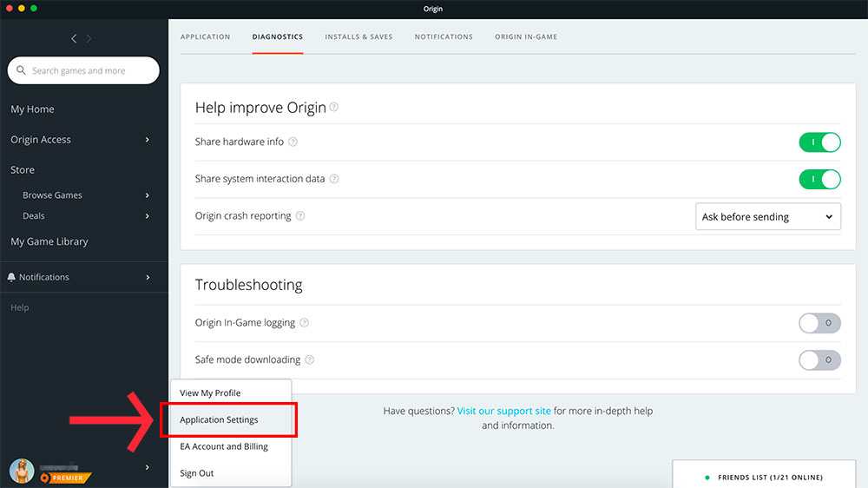This screenshot has width=868, height=488.
Task: Toggle Share hardware info off
Action: click(819, 142)
